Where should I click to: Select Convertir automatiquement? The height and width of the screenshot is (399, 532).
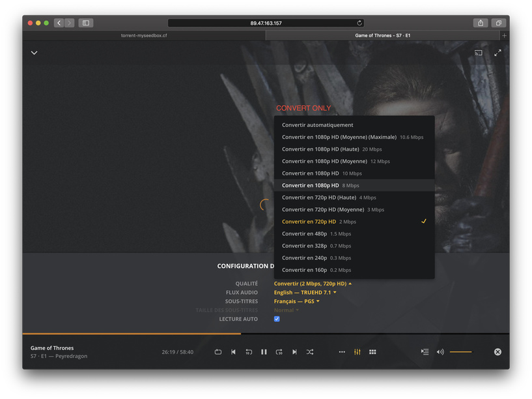pyautogui.click(x=354, y=125)
